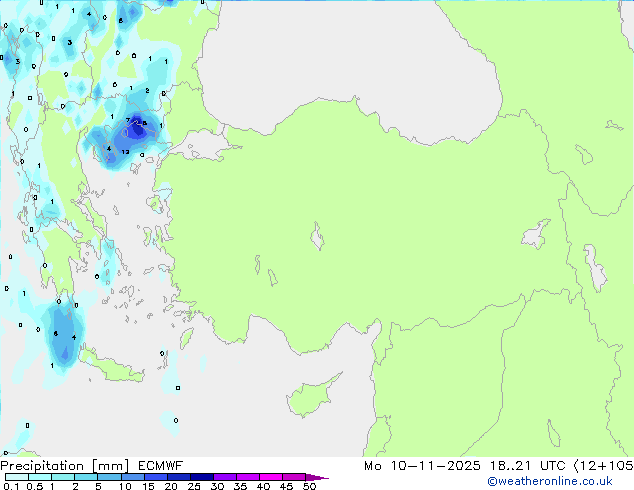This screenshot has height=490, width=634.
Task: Click the island of Crete on the map
Action: point(112,368)
